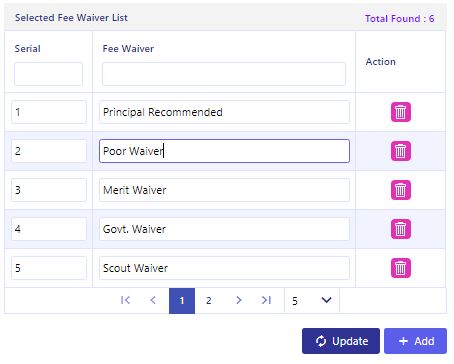This screenshot has height=364, width=454.
Task: Go to previous page arrow
Action: 153,300
